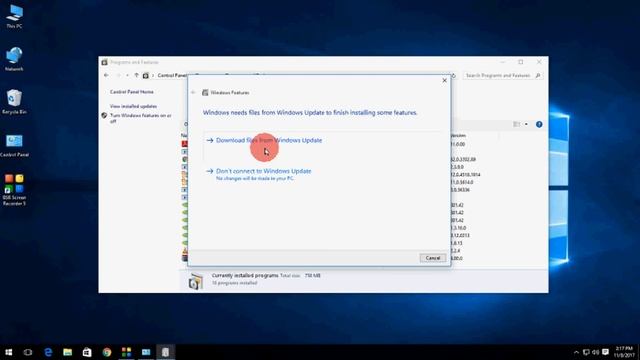Close the Programs and Features window
The width and height of the screenshot is (640, 360).
539,62
